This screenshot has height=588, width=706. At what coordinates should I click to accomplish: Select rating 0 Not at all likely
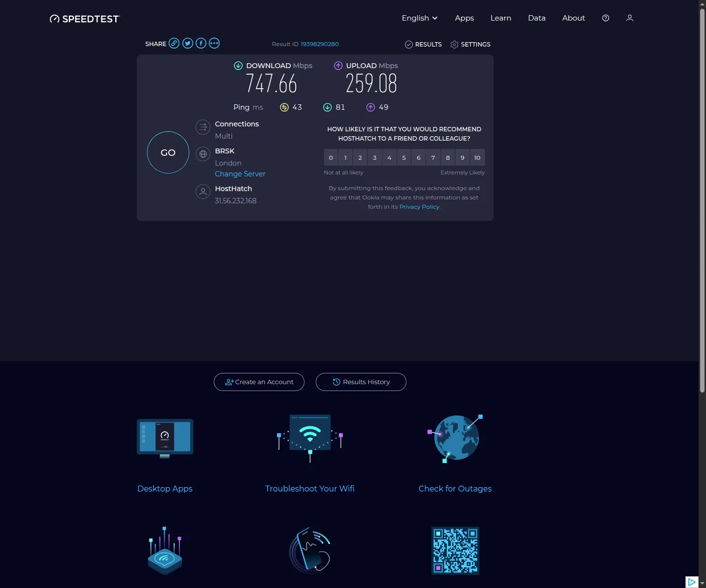click(331, 158)
